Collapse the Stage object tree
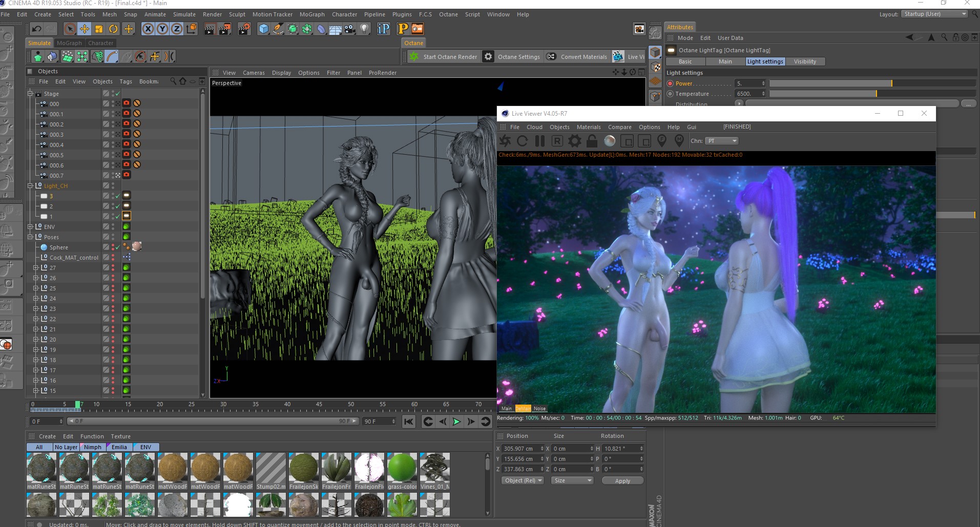980x527 pixels. (30, 94)
